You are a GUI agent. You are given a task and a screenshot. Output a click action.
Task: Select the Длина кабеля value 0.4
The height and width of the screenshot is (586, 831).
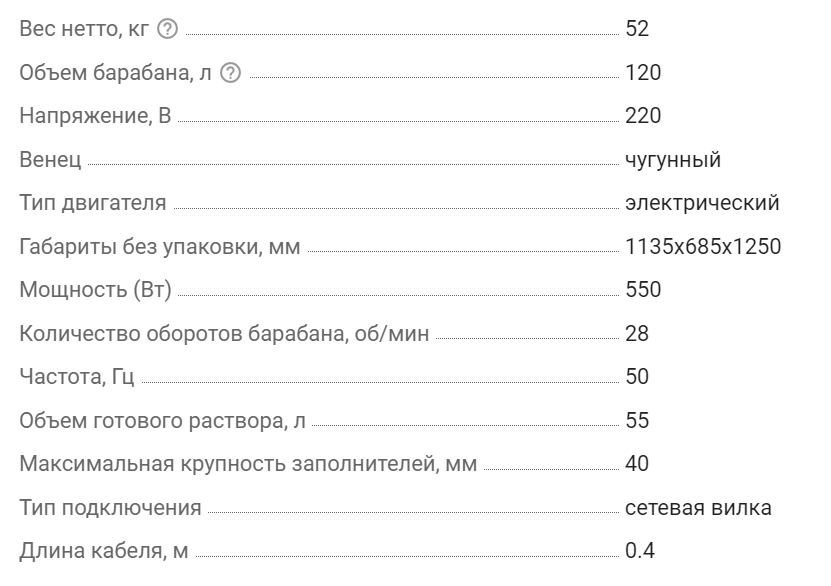[x=640, y=551]
